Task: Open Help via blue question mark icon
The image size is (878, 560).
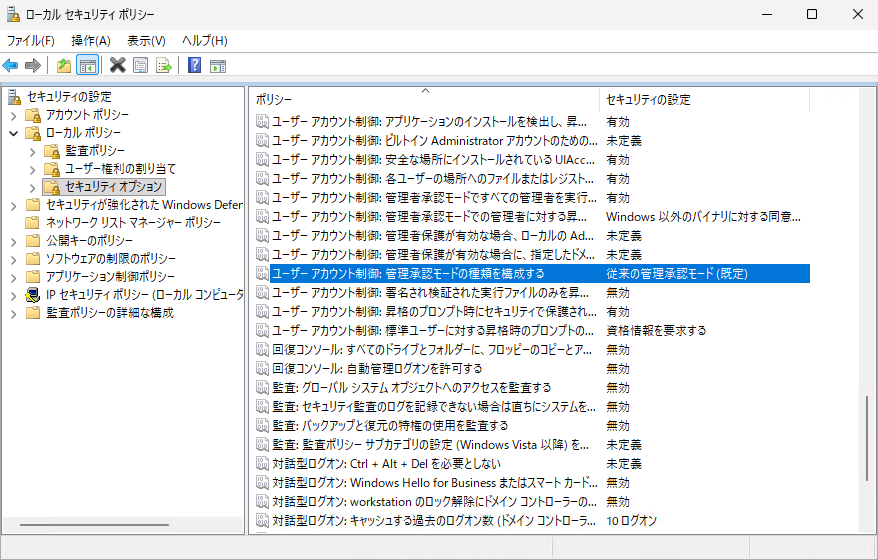Action: [x=194, y=65]
